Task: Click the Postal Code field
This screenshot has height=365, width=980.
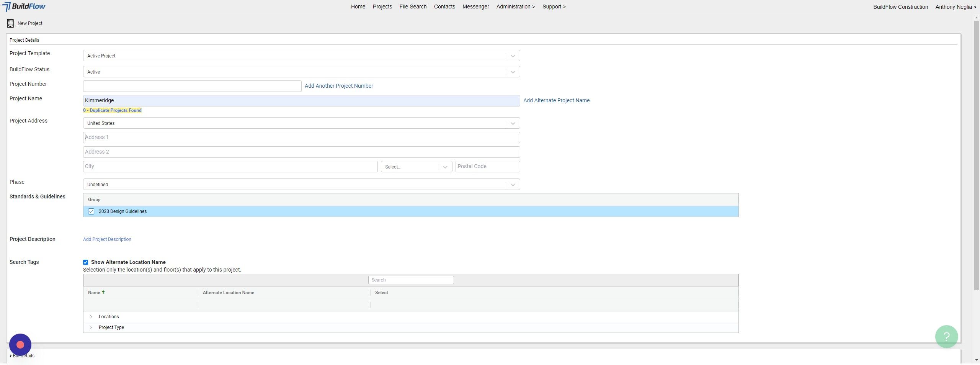Action: coord(488,167)
